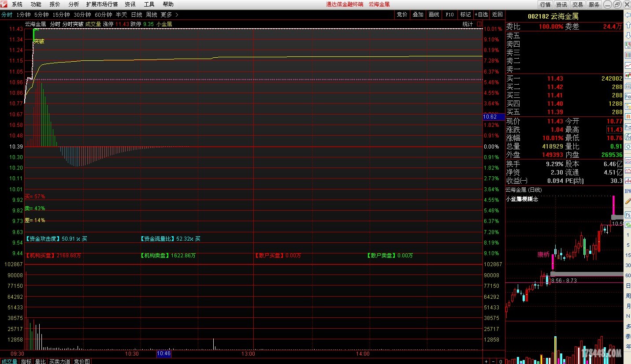
Task: Click the split-panel icon next to 统计
Action: (479, 24)
